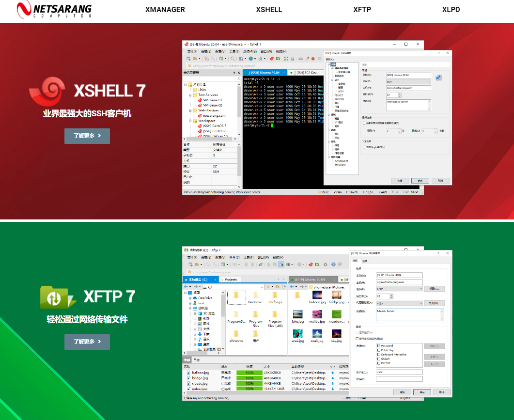
Task: Toggle the Password method checkbox in Xftp dialog
Action: coord(379,346)
